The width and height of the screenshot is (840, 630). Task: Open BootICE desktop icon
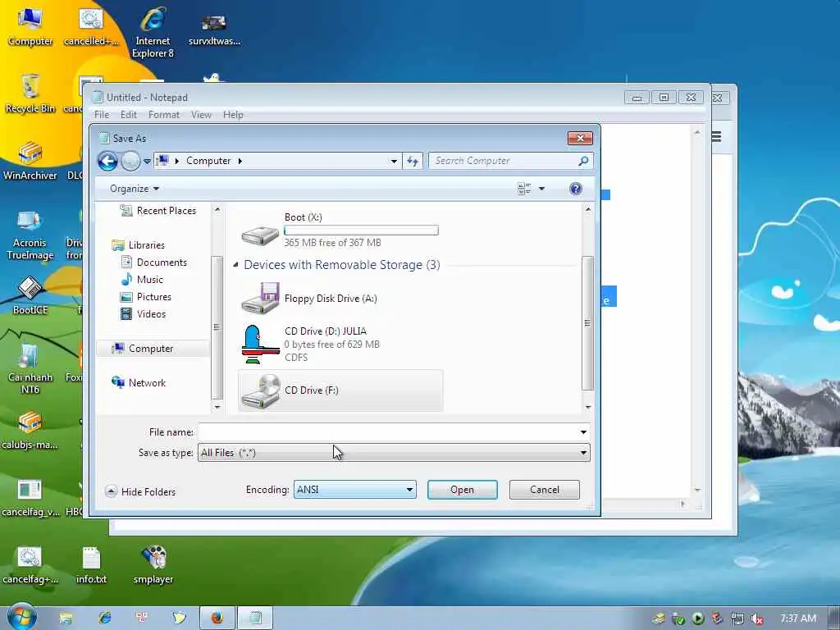coord(30,295)
